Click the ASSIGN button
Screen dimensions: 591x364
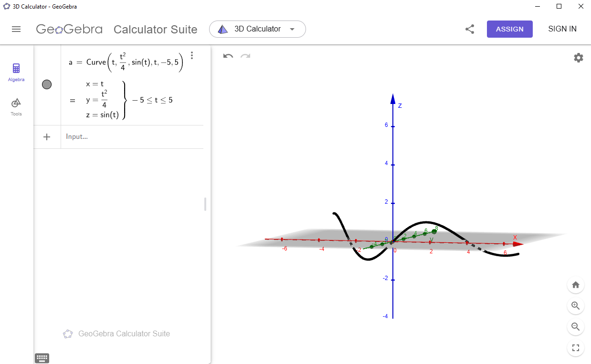510,29
